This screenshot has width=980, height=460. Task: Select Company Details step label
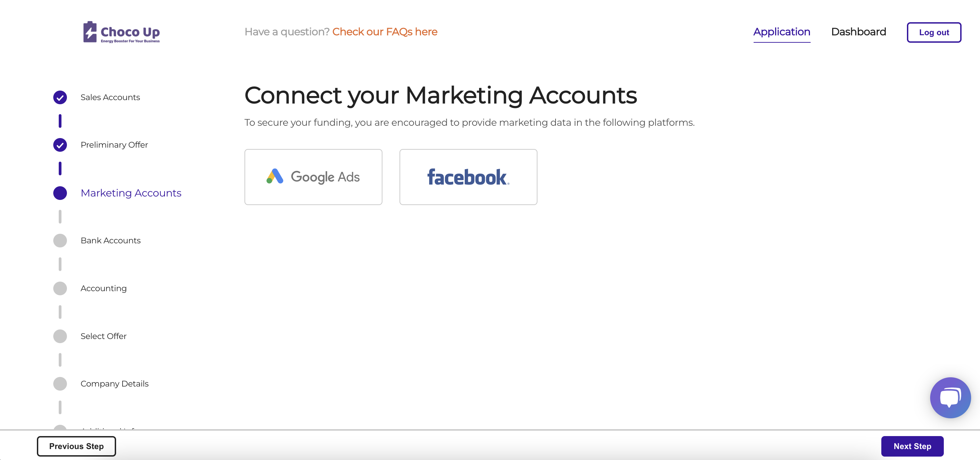pyautogui.click(x=114, y=384)
